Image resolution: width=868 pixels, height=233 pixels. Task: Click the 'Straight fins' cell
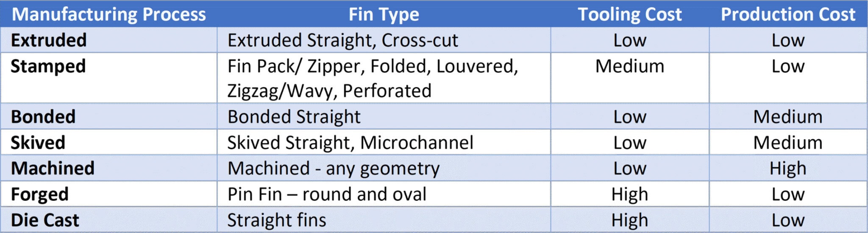coord(277,220)
